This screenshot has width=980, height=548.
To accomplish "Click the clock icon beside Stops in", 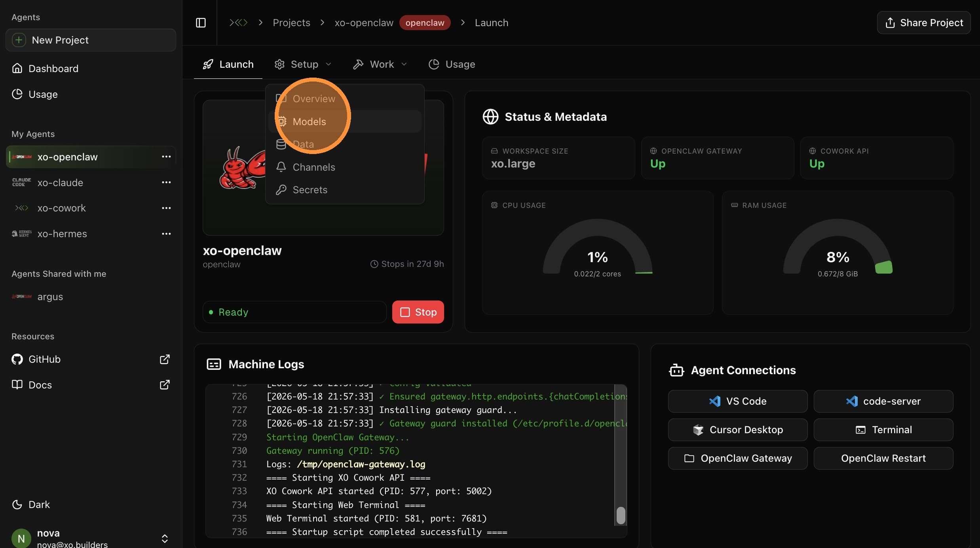I will click(374, 264).
